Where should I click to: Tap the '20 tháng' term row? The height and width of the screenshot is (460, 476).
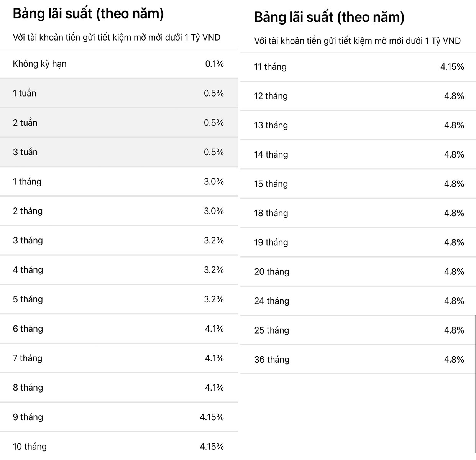pos(358,272)
